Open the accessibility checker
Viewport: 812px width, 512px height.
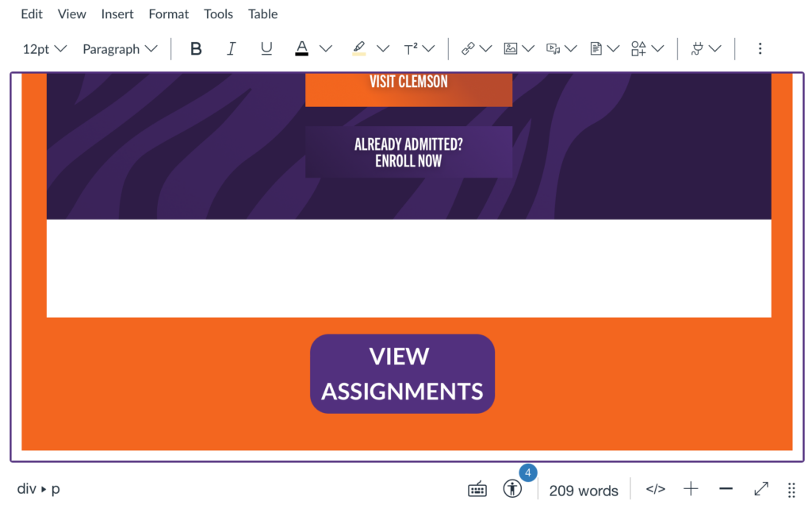[512, 489]
